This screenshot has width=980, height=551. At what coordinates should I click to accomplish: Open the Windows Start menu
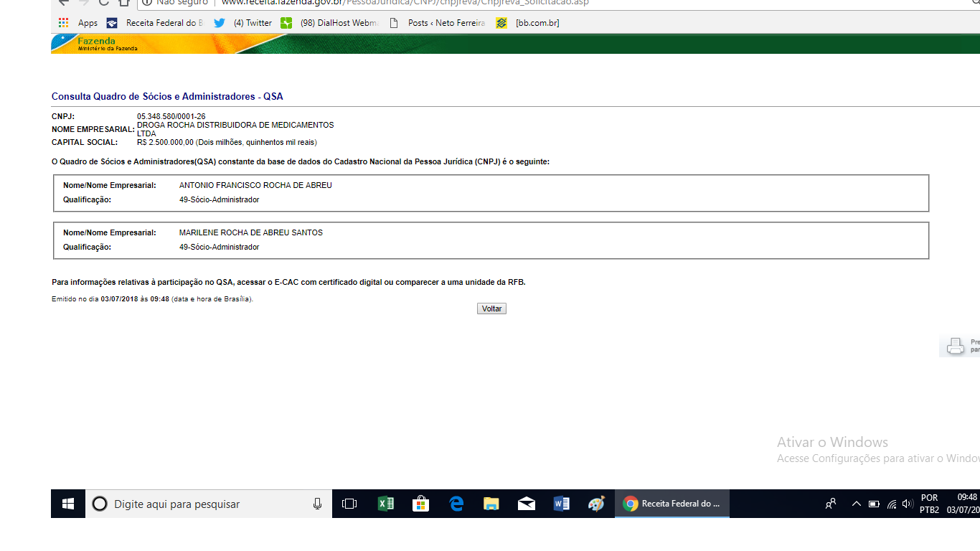(68, 504)
